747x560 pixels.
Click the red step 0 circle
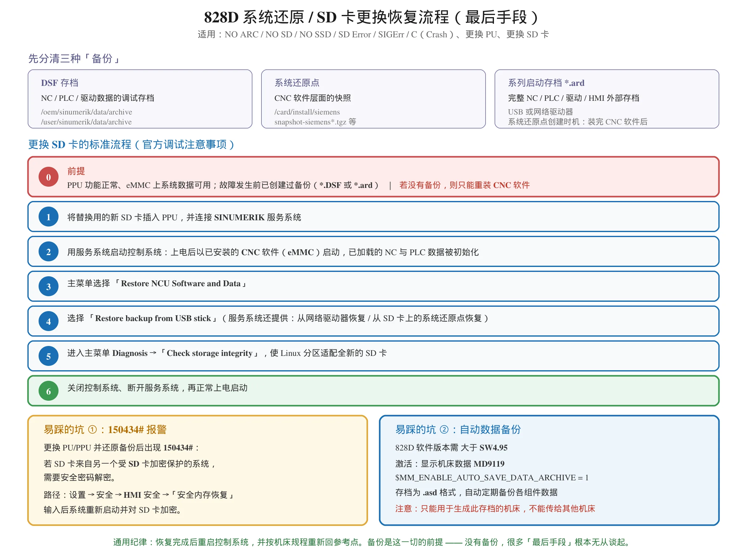[49, 177]
